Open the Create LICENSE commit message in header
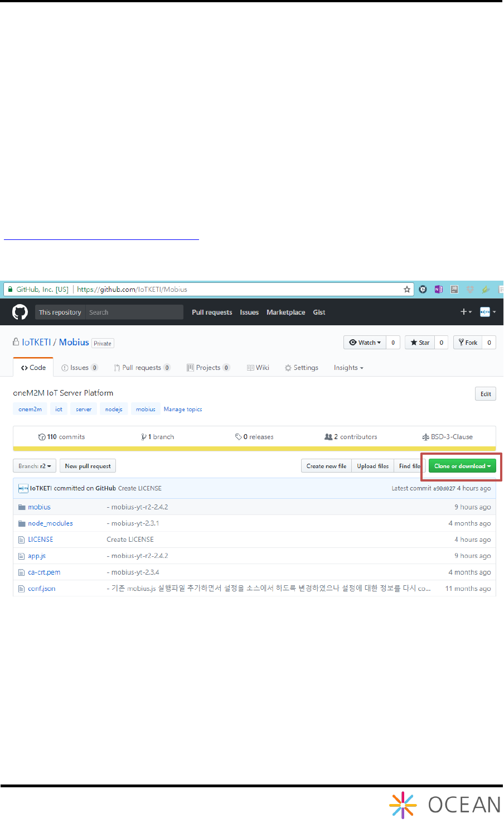This screenshot has width=504, height=823. click(140, 488)
